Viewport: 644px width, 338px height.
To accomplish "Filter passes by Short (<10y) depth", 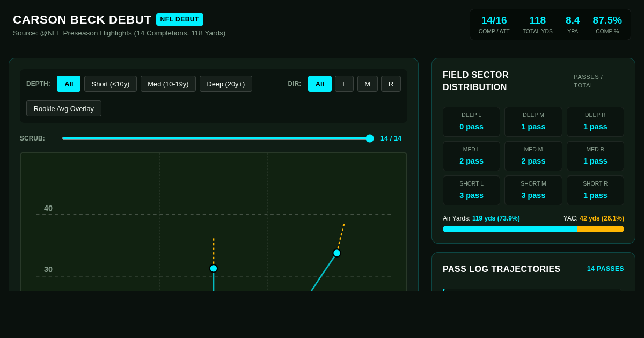I will click(x=111, y=84).
